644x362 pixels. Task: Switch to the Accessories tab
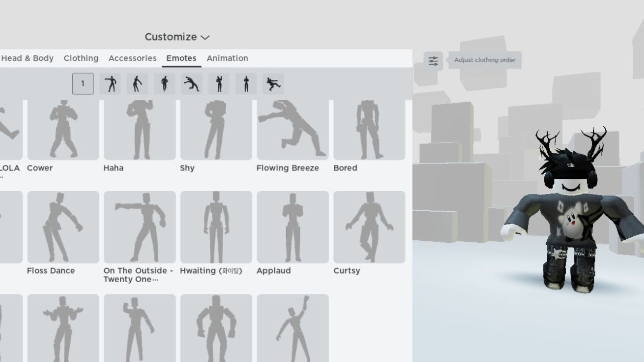pos(133,58)
